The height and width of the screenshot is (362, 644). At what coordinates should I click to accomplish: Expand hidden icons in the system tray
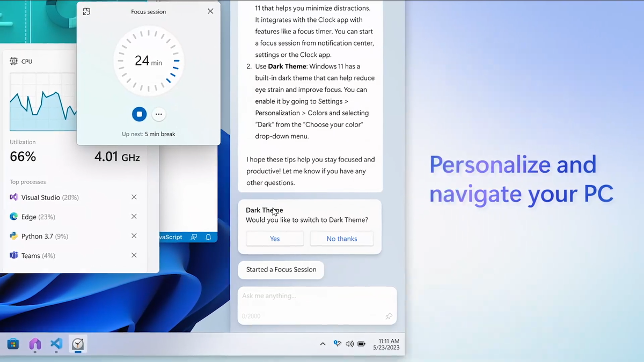[x=323, y=344]
